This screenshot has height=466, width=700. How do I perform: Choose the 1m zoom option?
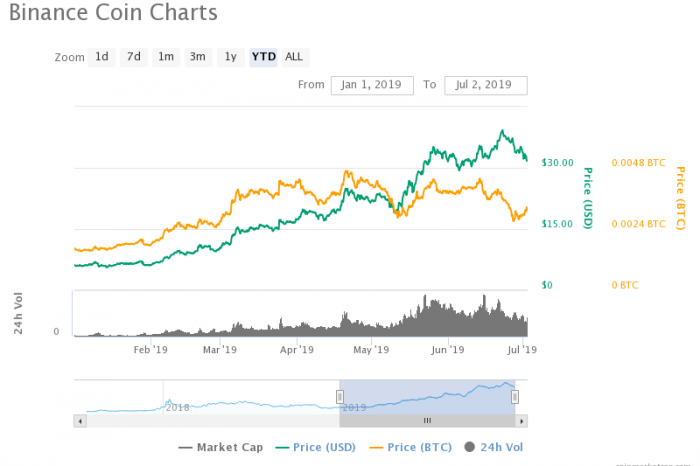166,57
